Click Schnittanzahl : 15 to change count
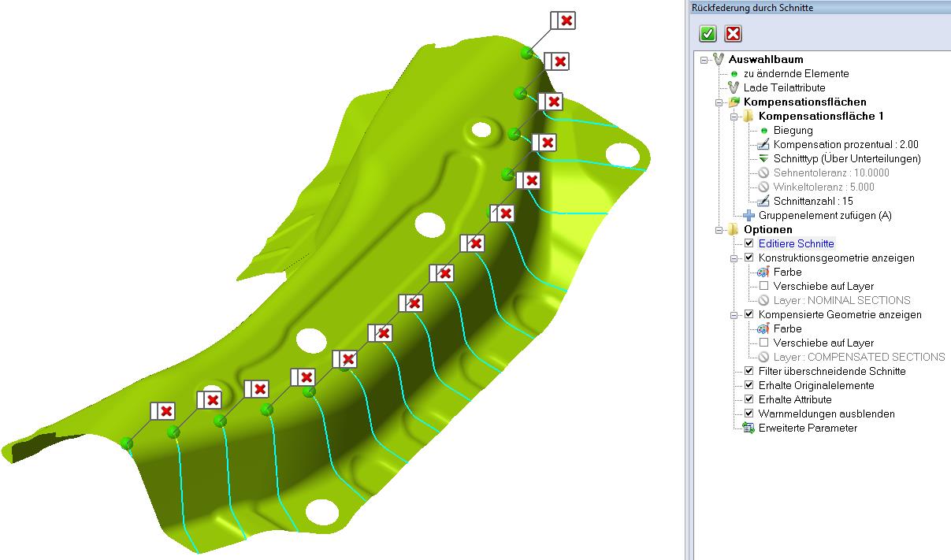This screenshot has width=951, height=560. click(x=812, y=201)
